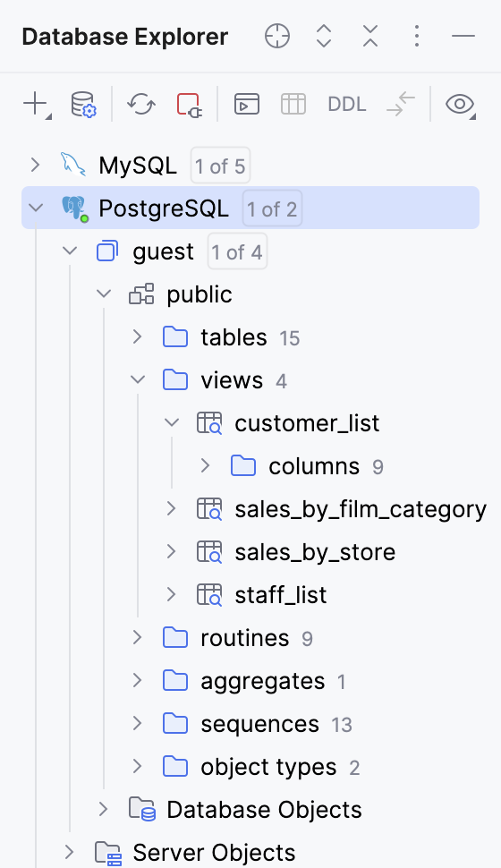
Task: Expand the MySQL data source
Action: coord(36,165)
